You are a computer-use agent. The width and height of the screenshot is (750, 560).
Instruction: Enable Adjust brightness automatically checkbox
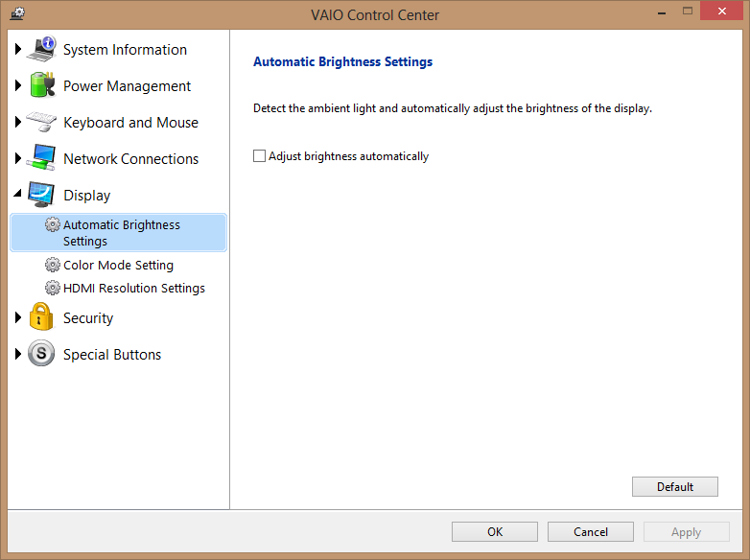[x=259, y=156]
